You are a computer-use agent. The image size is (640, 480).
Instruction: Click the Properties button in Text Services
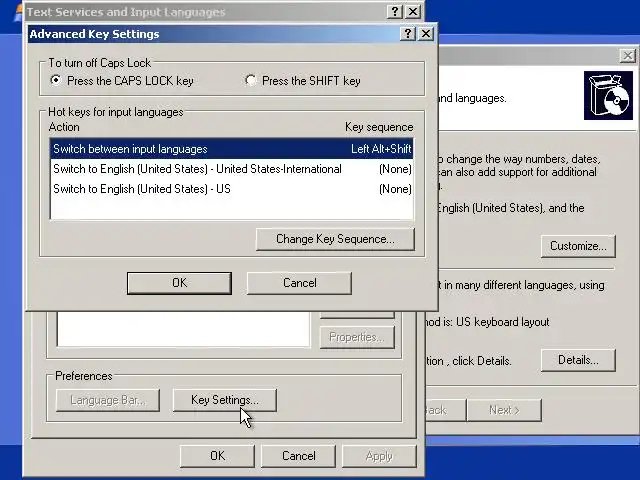coord(357,337)
